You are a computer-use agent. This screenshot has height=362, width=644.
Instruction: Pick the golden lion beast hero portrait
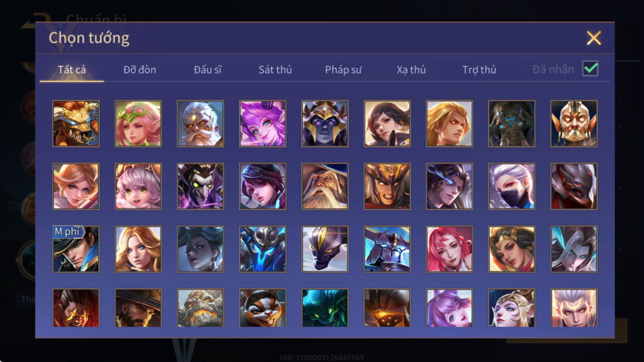pos(76,123)
